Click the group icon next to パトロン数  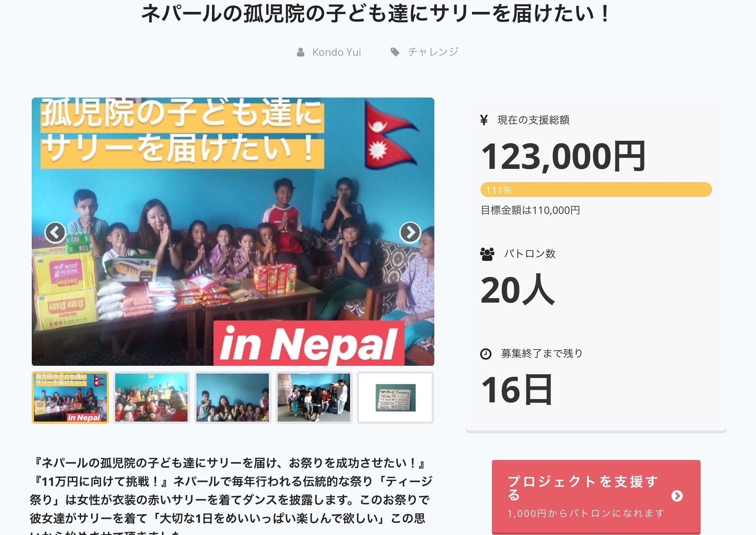tap(487, 254)
